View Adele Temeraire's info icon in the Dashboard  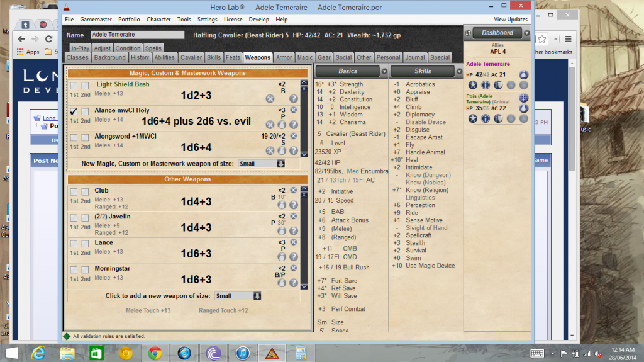point(486,85)
